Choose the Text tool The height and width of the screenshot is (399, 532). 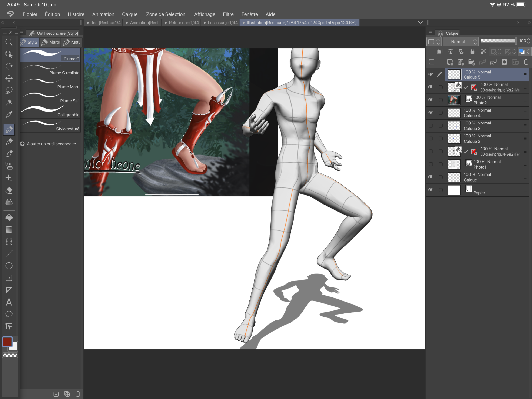click(x=9, y=302)
